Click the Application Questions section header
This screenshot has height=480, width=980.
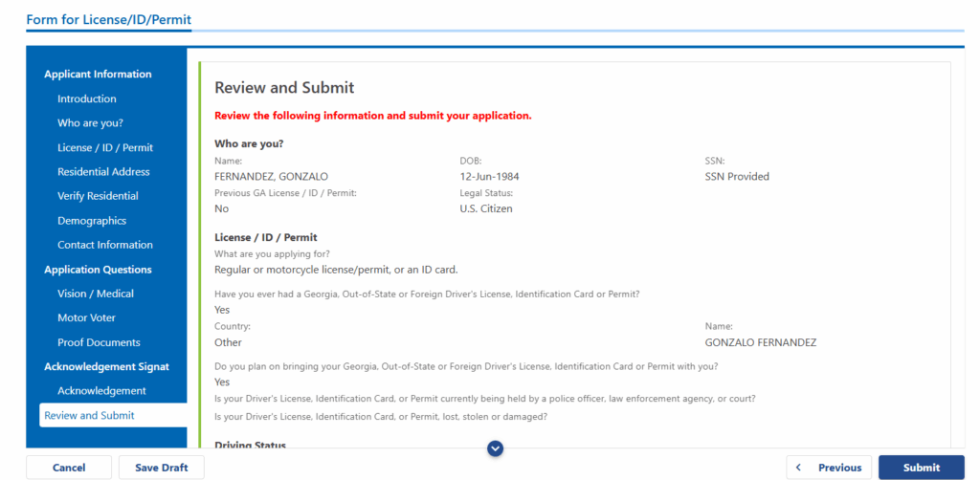(x=98, y=270)
